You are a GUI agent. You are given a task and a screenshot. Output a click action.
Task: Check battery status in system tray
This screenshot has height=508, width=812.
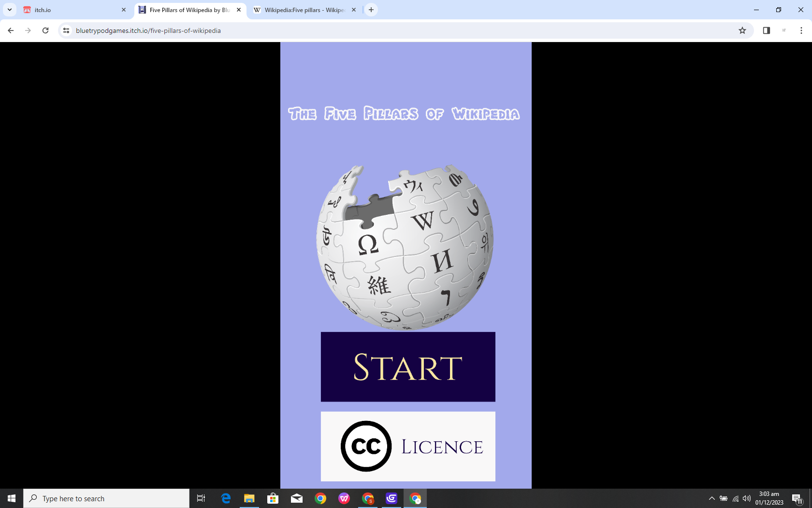tap(724, 498)
